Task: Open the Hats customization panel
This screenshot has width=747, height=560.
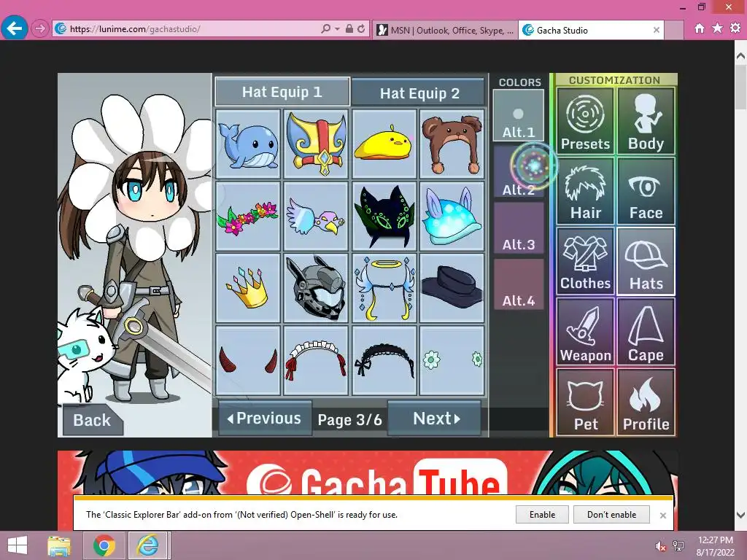Action: click(x=646, y=262)
